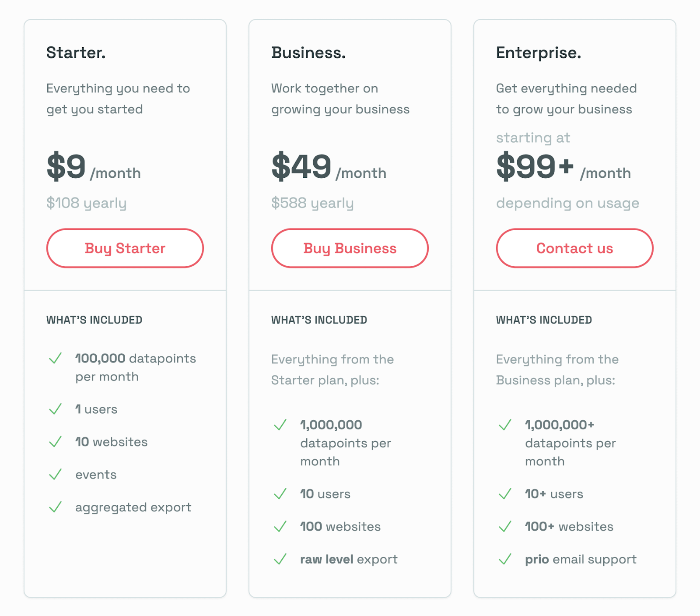
Task: Click the checkmark beside 10 users
Action: pos(280,494)
